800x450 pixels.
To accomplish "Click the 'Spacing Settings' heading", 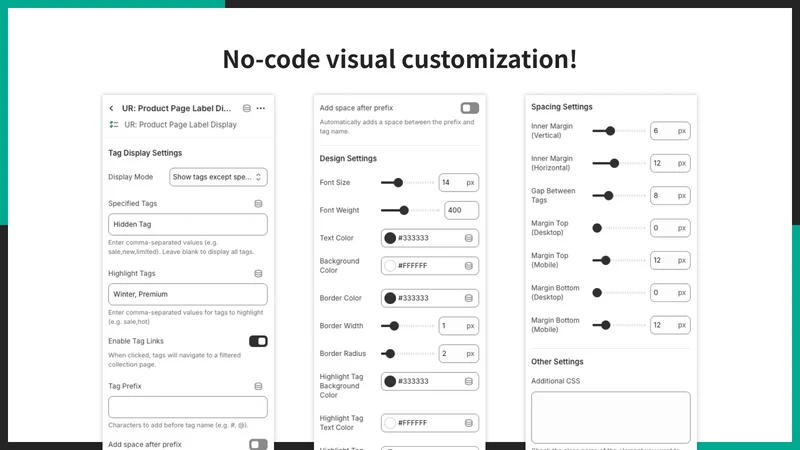I will pyautogui.click(x=562, y=107).
